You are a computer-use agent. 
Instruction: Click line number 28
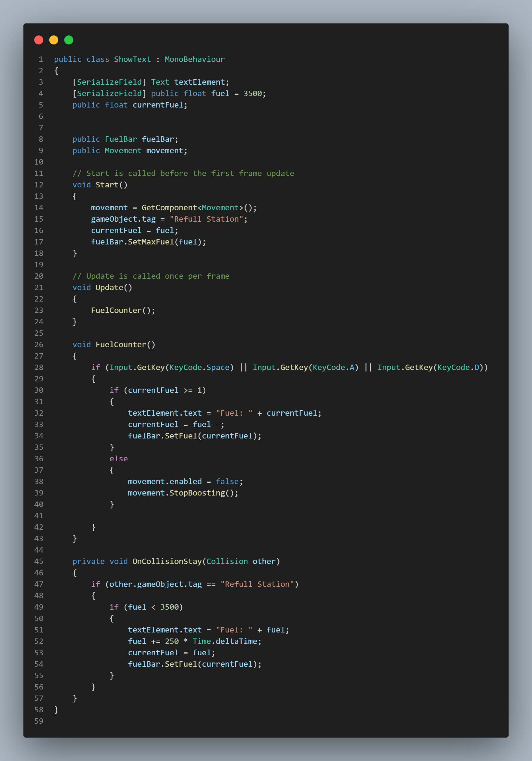39,368
